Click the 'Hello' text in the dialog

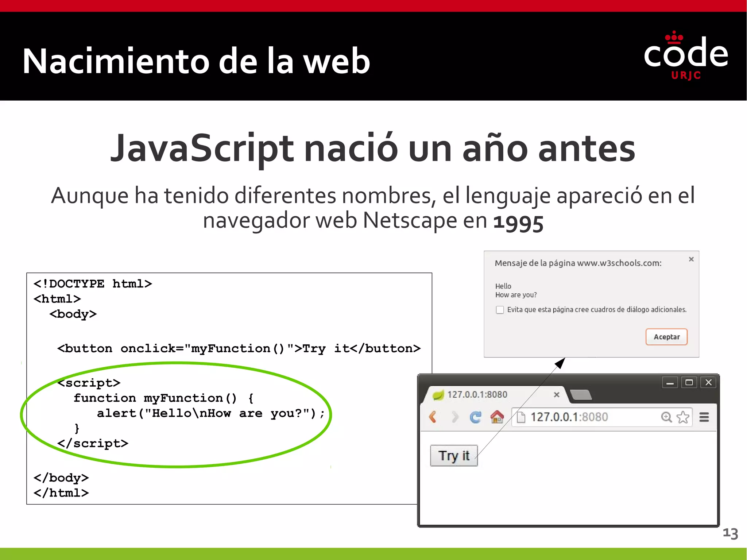pos(503,286)
